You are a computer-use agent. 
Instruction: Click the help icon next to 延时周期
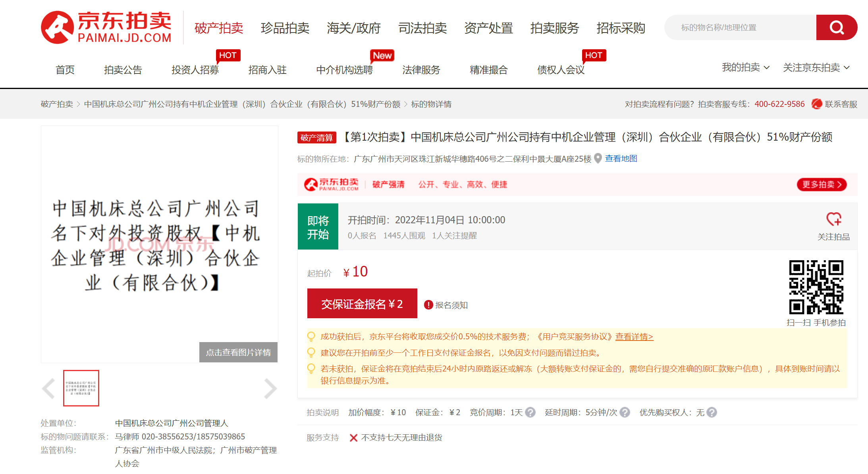625,412
